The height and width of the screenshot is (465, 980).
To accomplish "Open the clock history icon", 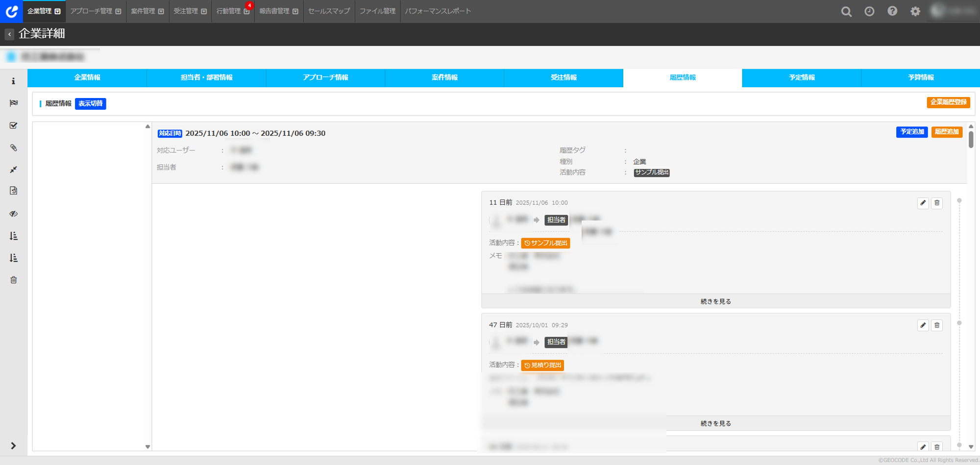I will pyautogui.click(x=869, y=11).
